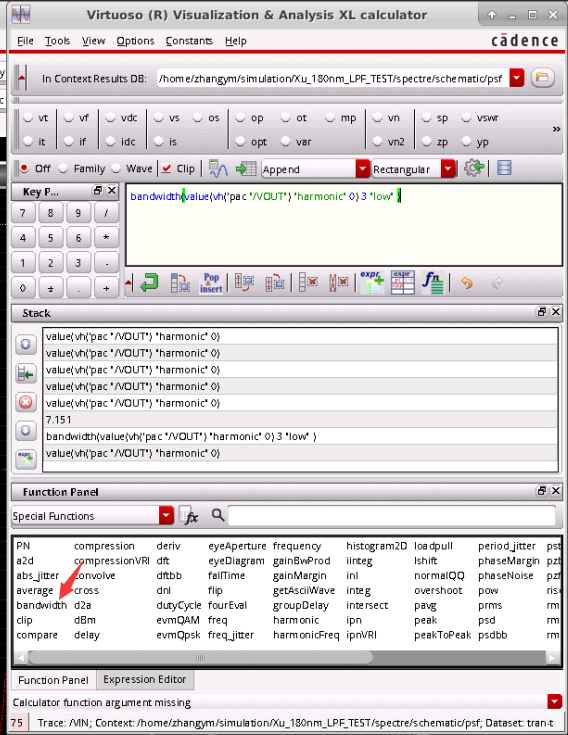This screenshot has height=735, width=568.
Task: Select the op radio button
Action: 240,117
